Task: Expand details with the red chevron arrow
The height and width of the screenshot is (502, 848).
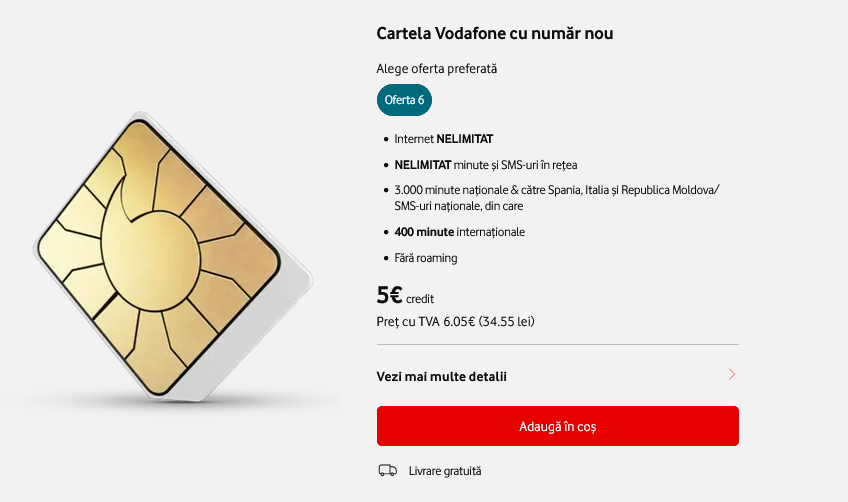Action: 732,375
